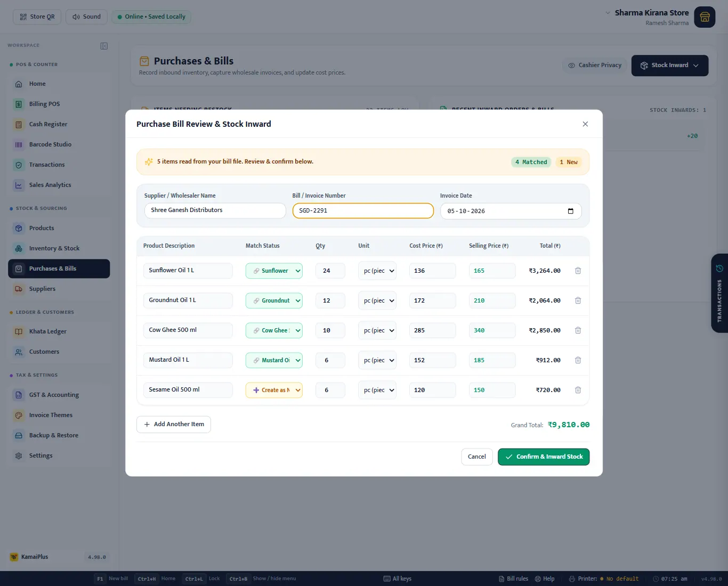Open Invoice Themes in sidebar

tap(59, 415)
